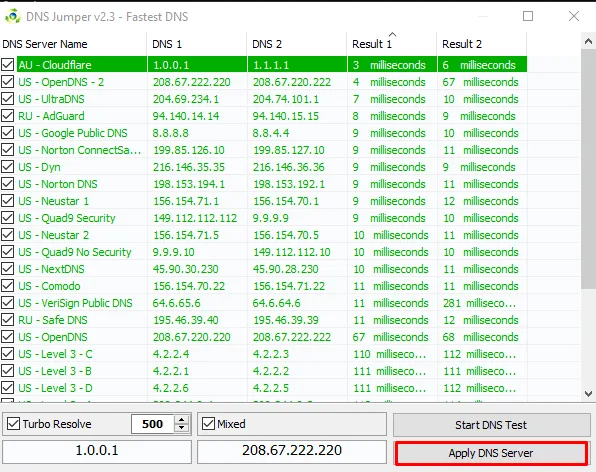The height and width of the screenshot is (472, 596).
Task: Select the US - Quad9 Security row
Action: click(263, 218)
